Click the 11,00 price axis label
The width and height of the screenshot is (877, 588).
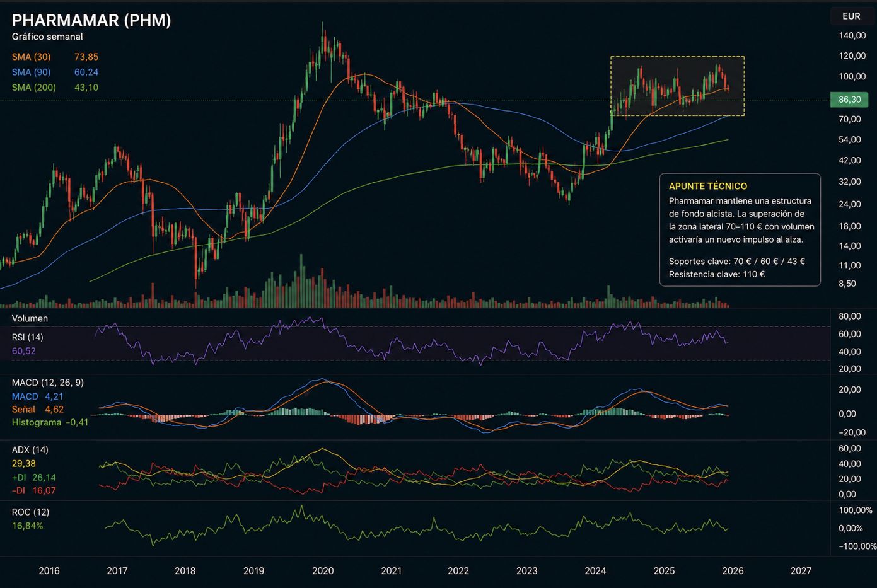pyautogui.click(x=850, y=265)
